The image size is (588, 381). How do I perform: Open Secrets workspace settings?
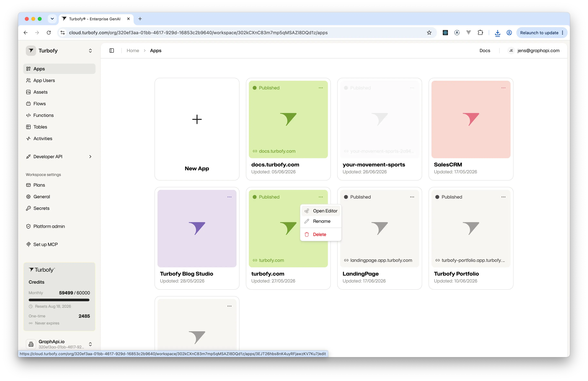pyautogui.click(x=59, y=208)
